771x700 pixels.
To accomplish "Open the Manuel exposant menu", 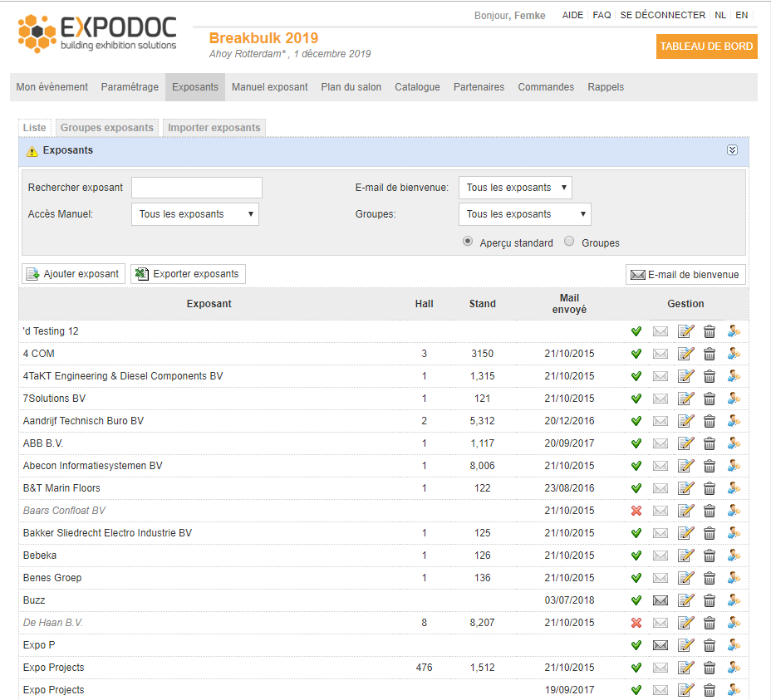I will click(269, 87).
